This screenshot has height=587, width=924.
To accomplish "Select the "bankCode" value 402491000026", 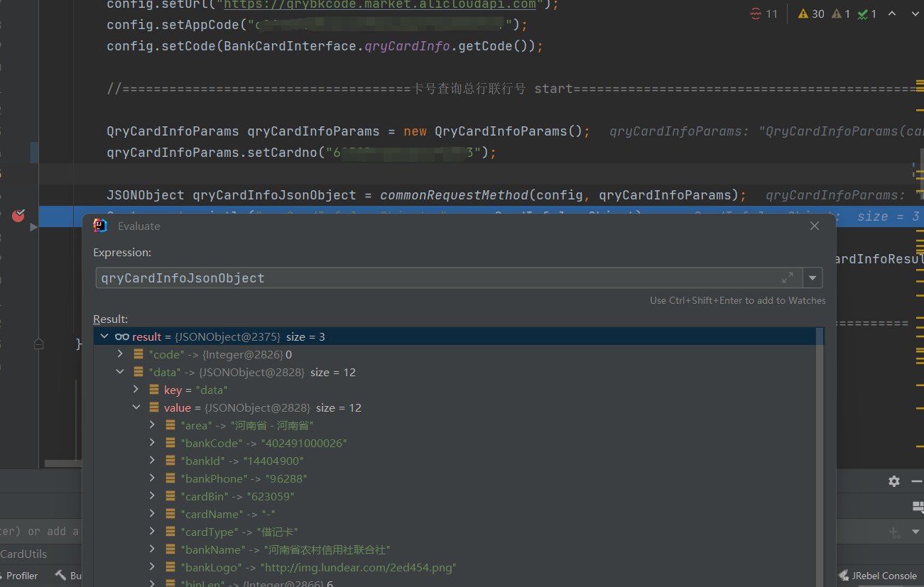I will pos(304,443).
